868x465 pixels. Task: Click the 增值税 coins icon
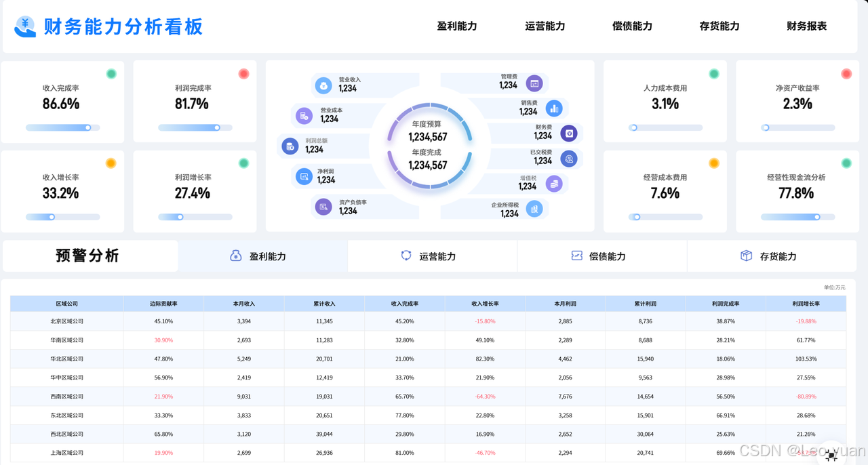click(554, 183)
